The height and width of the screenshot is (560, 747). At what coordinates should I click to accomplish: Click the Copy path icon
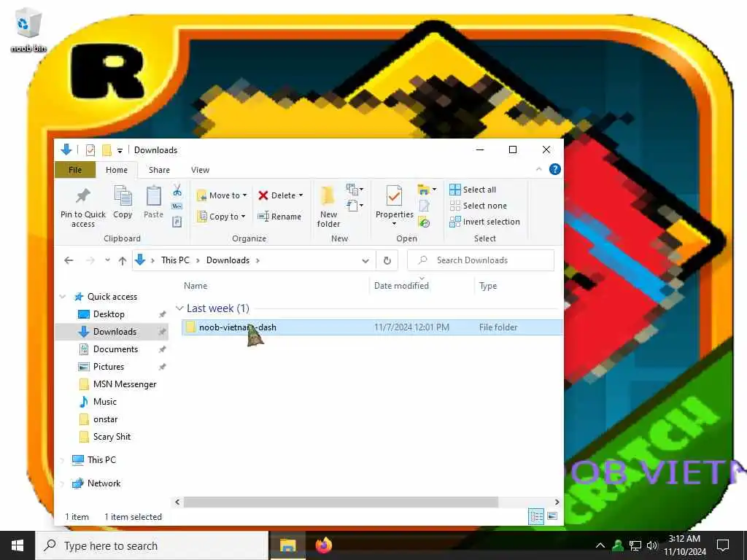coord(177,206)
